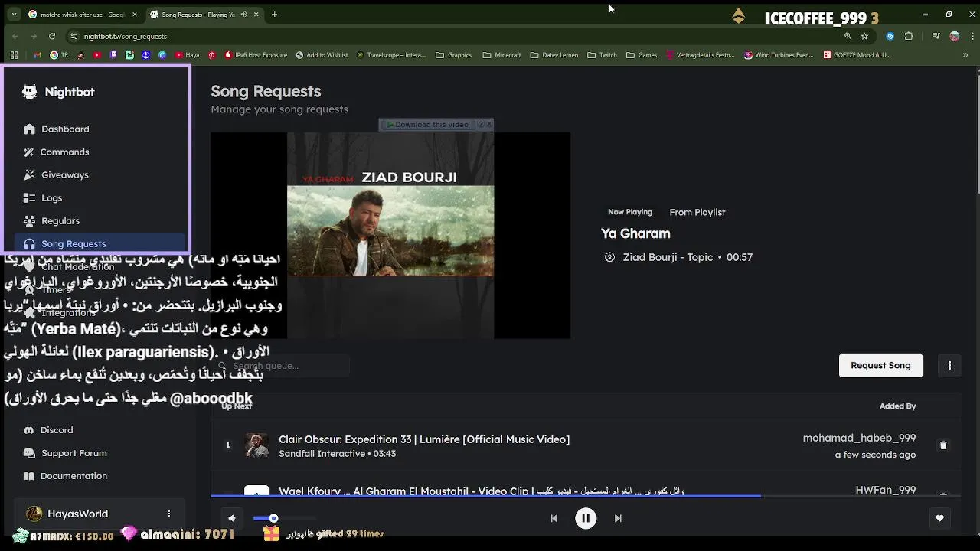980x551 pixels.
Task: Skip to next track
Action: (618, 518)
